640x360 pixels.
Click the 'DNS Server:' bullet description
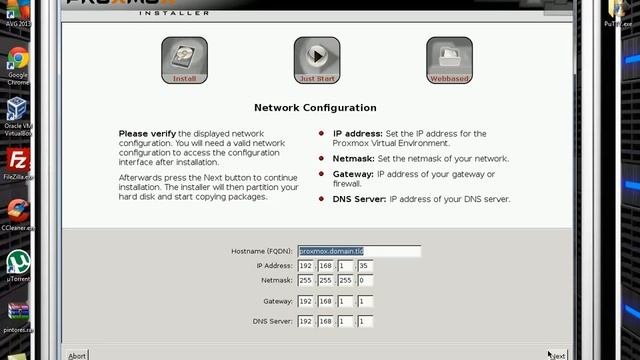click(421, 199)
